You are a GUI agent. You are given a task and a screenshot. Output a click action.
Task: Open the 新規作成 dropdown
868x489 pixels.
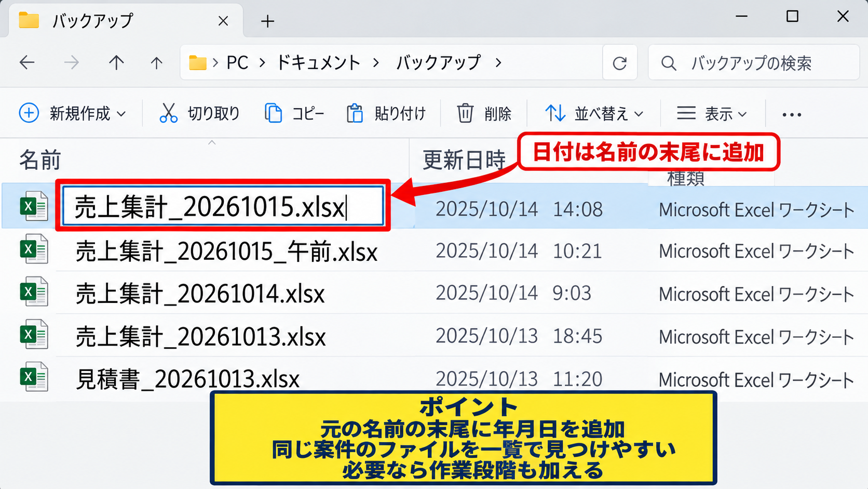(73, 113)
